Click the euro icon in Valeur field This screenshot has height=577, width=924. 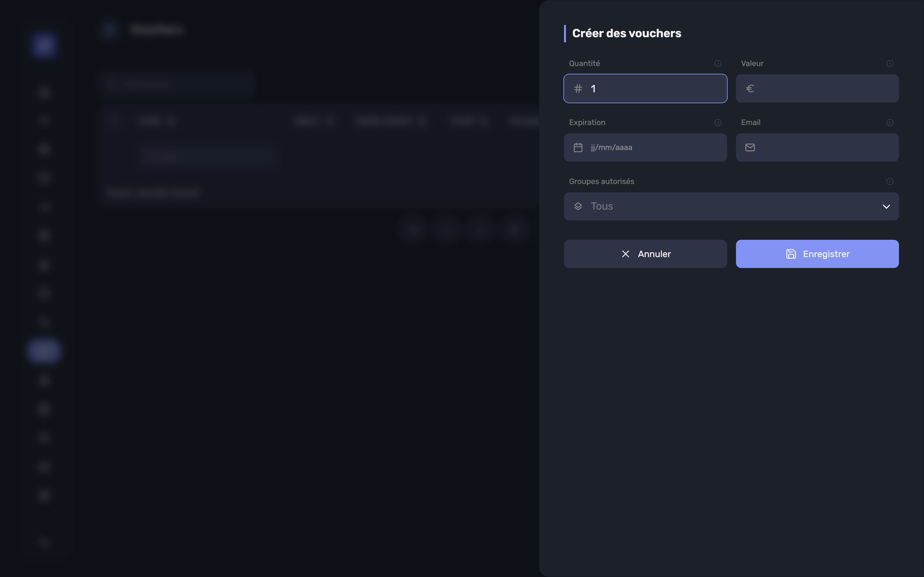pyautogui.click(x=750, y=88)
